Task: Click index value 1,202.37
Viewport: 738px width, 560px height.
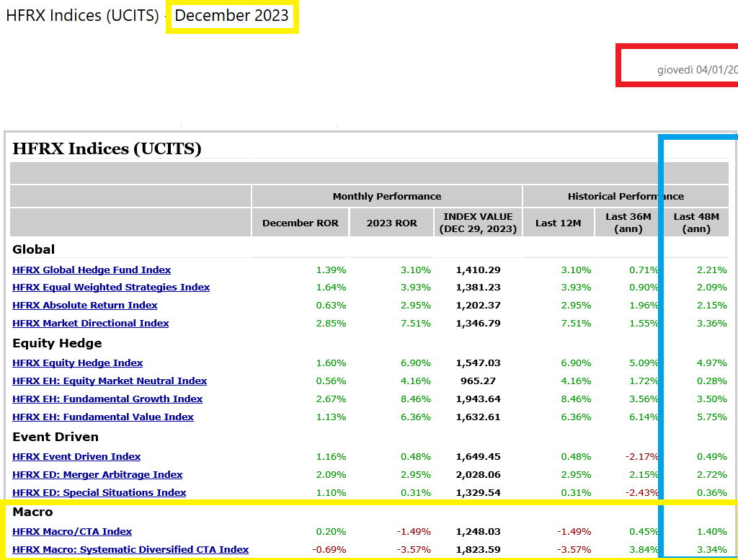Action: click(478, 306)
